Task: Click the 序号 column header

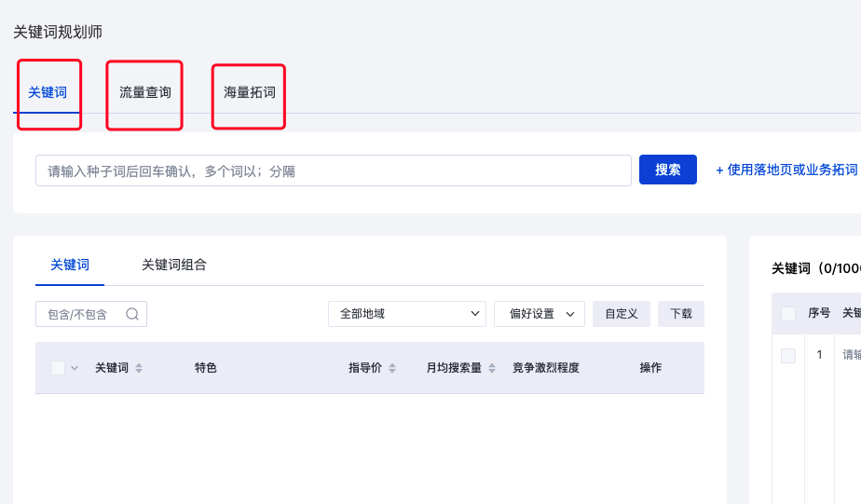Action: 819,313
